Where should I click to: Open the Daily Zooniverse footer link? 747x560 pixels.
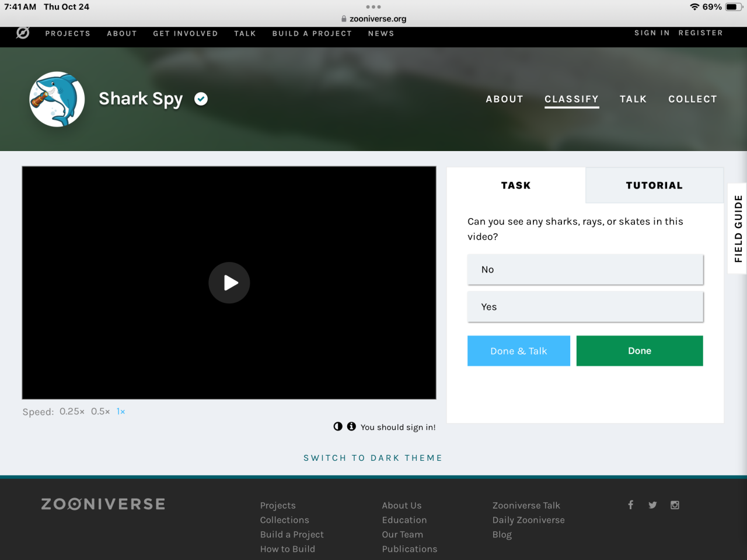pos(529,520)
